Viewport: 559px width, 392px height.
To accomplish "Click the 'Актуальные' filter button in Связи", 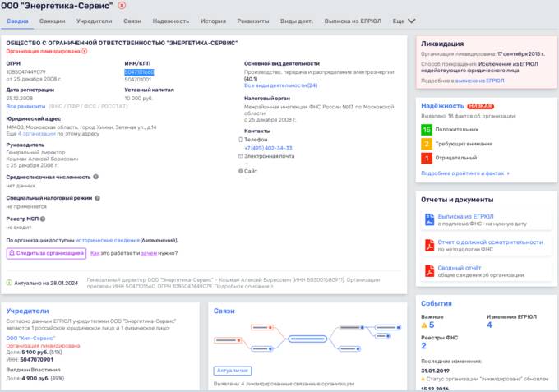I will (233, 371).
